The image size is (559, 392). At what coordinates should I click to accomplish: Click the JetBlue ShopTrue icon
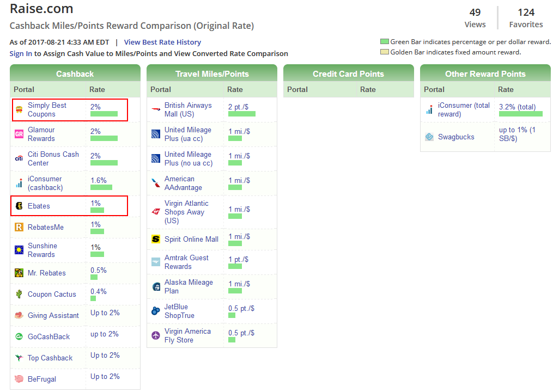pos(156,311)
